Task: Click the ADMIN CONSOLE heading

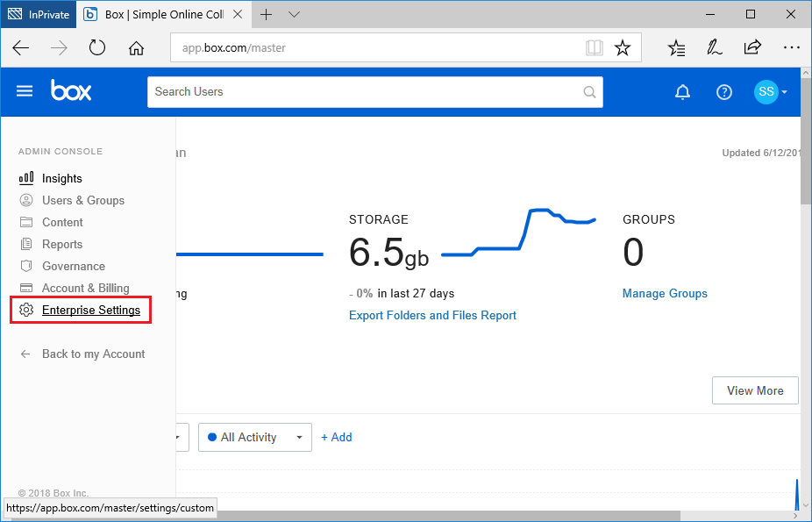Action: [61, 152]
